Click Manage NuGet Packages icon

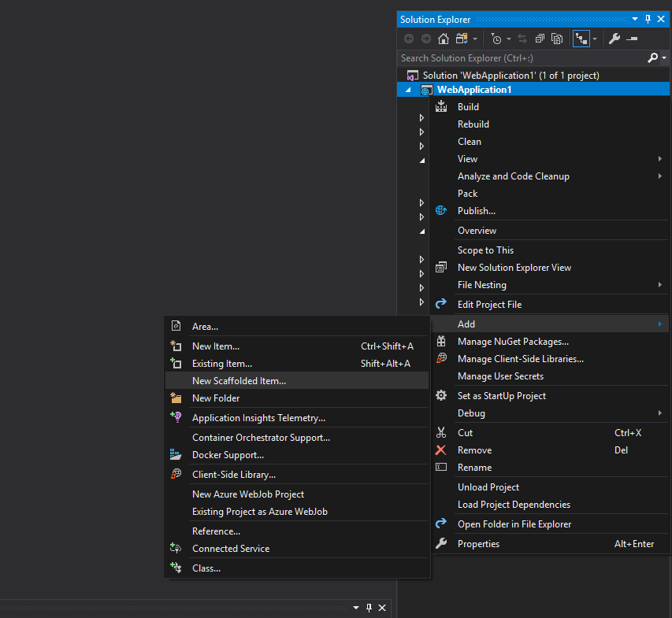[441, 342]
